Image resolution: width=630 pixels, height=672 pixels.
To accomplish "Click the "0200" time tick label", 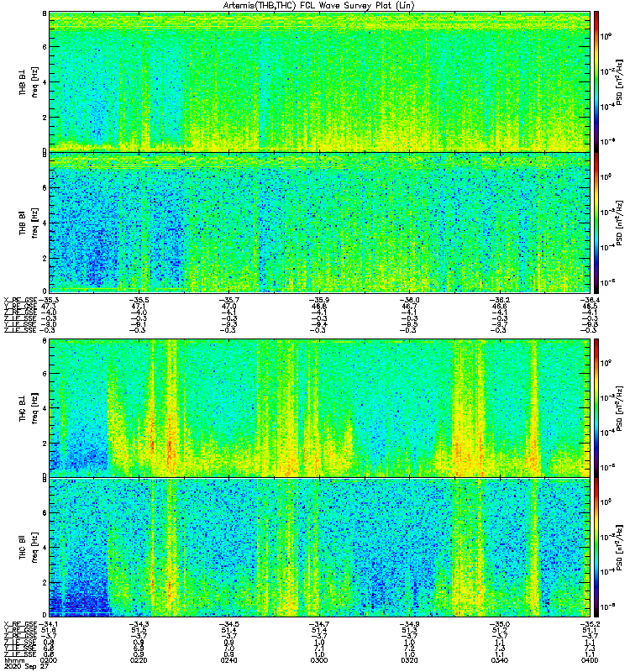I will point(49,660).
